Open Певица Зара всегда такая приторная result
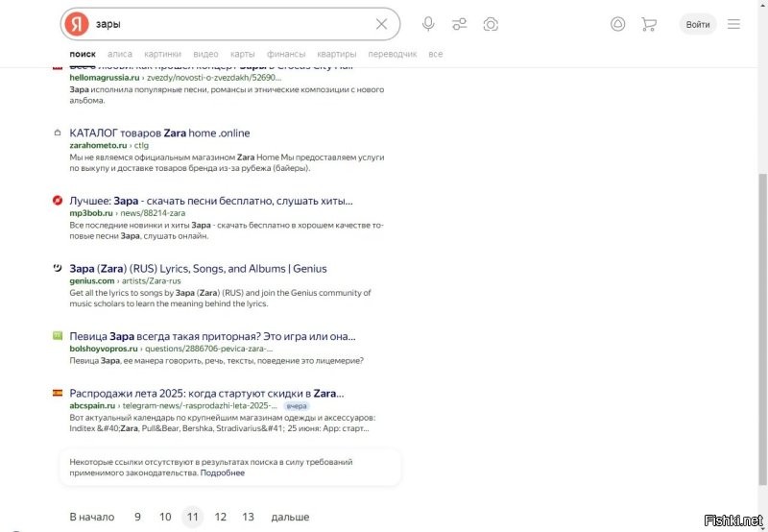The image size is (768, 532). 212,336
